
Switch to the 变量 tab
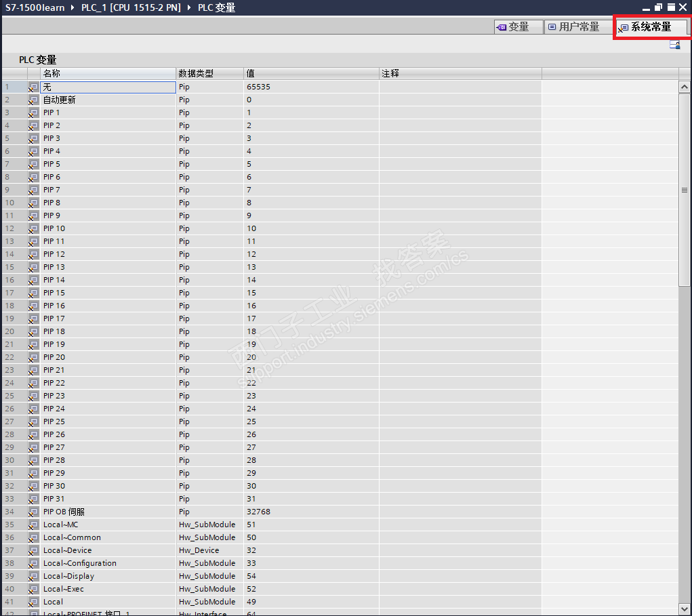click(x=518, y=27)
